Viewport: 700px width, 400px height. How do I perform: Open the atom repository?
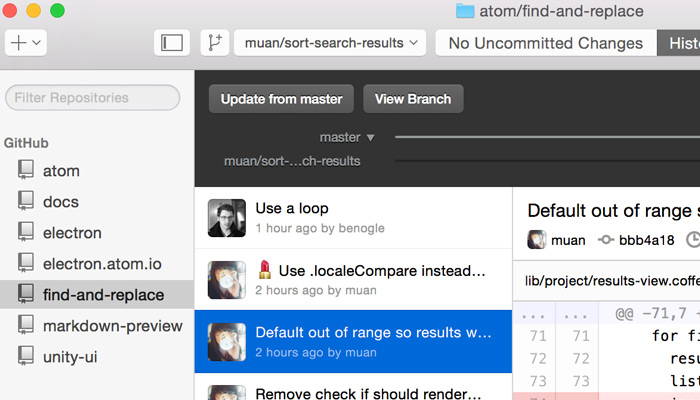point(61,171)
